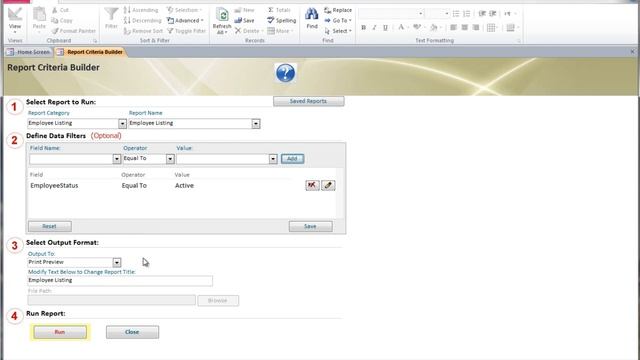Expand the filter Value dropdown
The width and height of the screenshot is (640, 360).
pos(273,159)
